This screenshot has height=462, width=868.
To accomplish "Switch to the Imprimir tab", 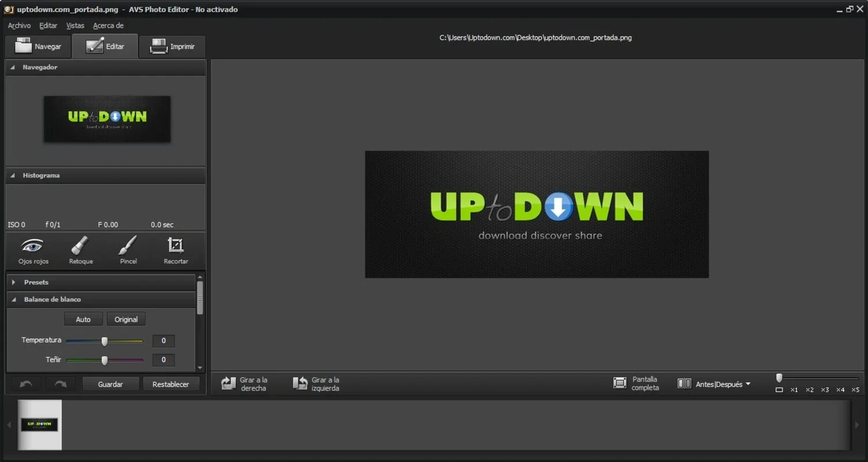I will point(172,46).
